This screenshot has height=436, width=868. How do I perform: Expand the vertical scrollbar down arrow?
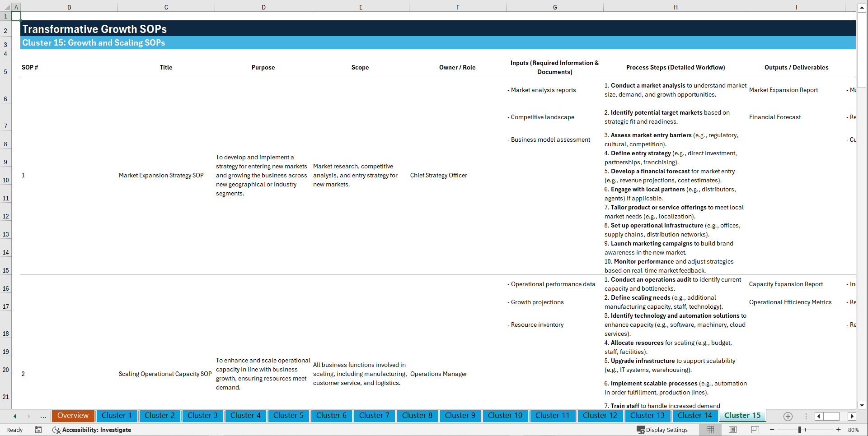pyautogui.click(x=862, y=405)
